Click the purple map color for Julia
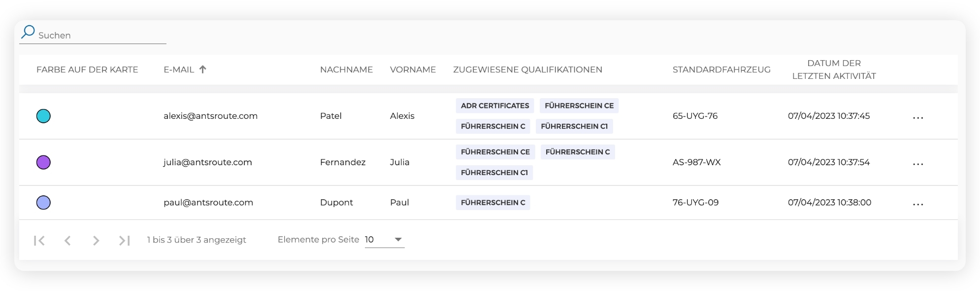 (43, 162)
